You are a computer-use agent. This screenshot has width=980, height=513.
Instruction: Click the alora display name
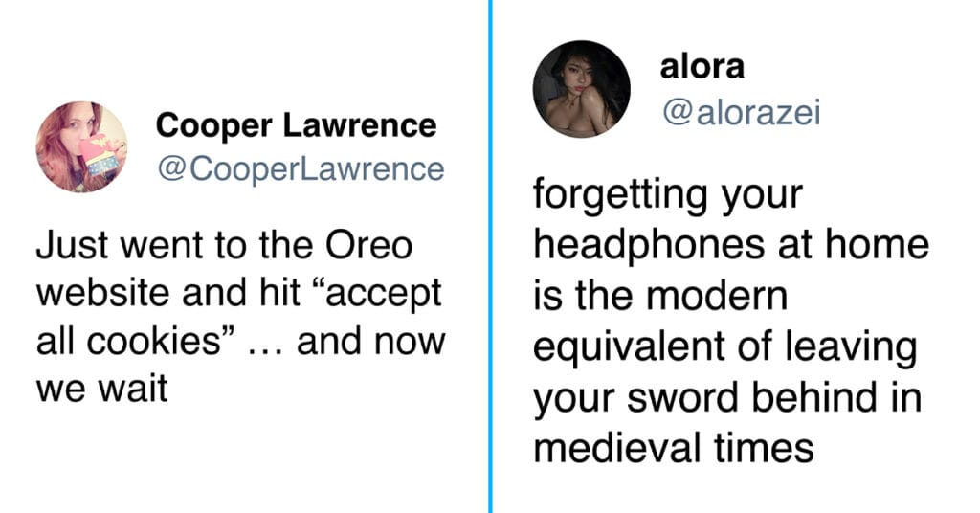(x=702, y=67)
